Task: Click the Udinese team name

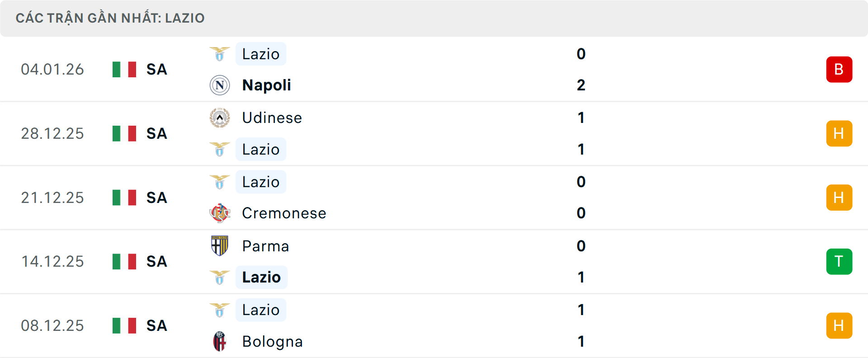Action: [x=272, y=118]
